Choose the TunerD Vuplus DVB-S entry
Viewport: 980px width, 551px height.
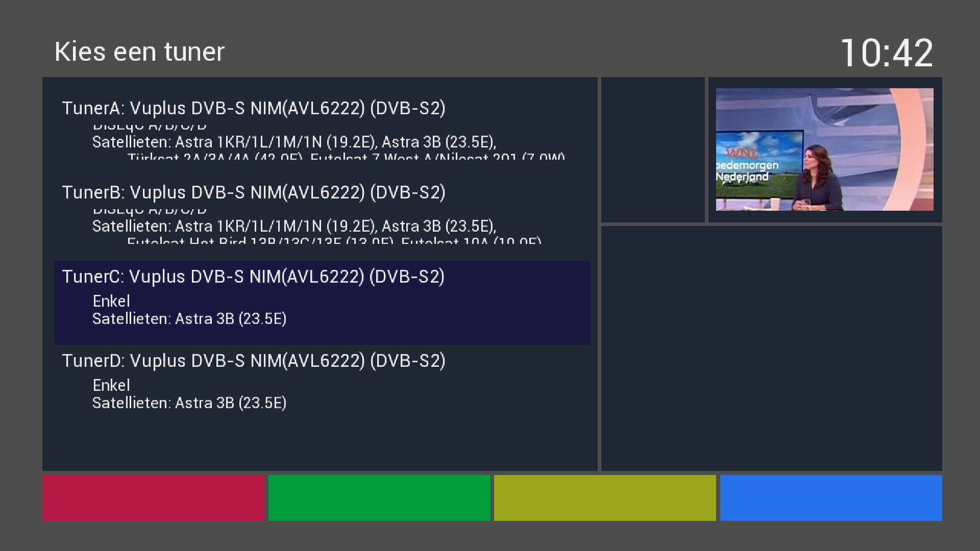tap(254, 361)
